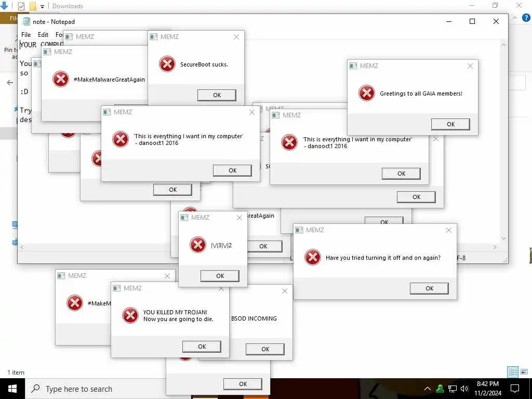Open the Windows Start menu
Screen dimensions: 532x399
[x=12, y=389]
